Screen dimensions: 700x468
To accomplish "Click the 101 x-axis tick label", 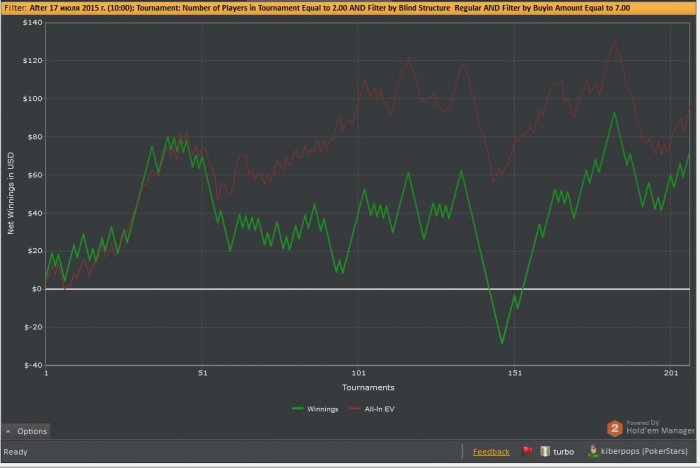I will click(358, 373).
